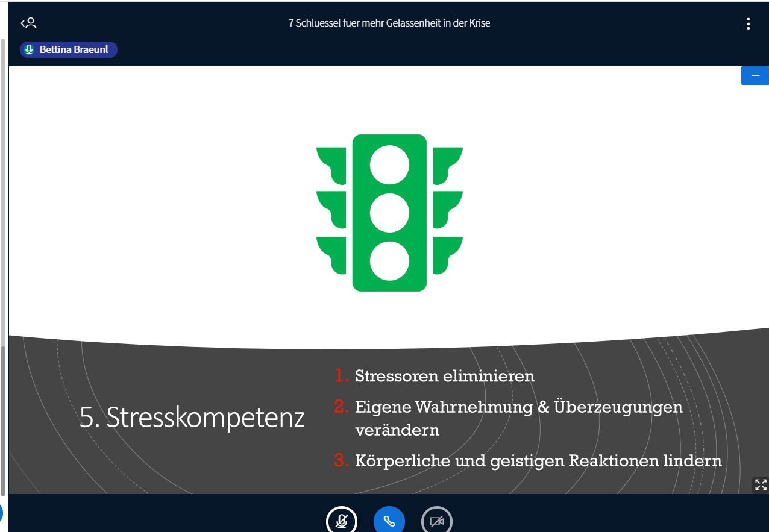Viewport: 769px width, 532px height.
Task: Click the Bettina Braeunl speaker badge
Action: tap(68, 50)
